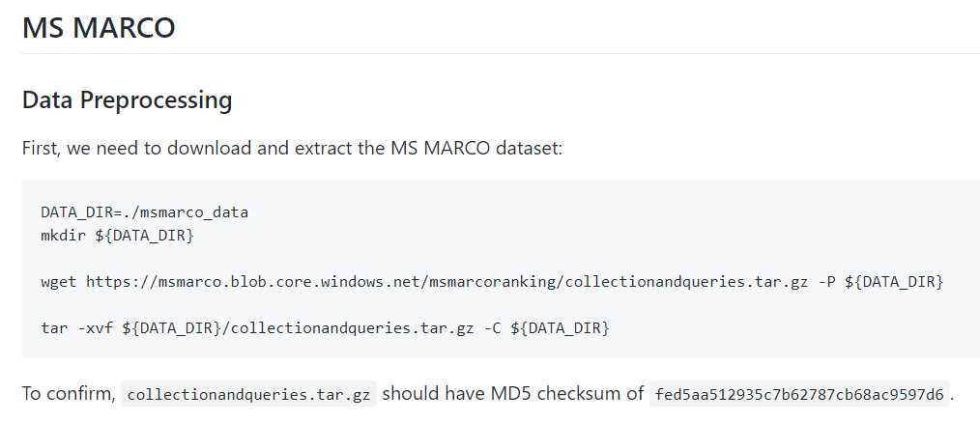Click the tar command word
The width and height of the screenshot is (980, 422).
[x=54, y=327]
